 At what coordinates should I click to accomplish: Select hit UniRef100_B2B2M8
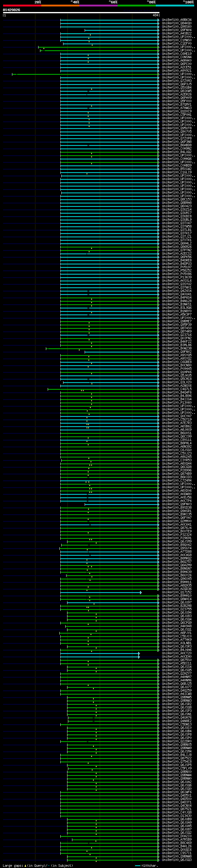click(x=177, y=606)
